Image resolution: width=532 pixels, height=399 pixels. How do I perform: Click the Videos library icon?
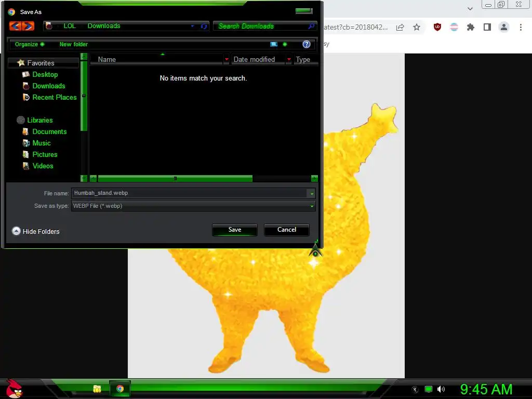(26, 166)
